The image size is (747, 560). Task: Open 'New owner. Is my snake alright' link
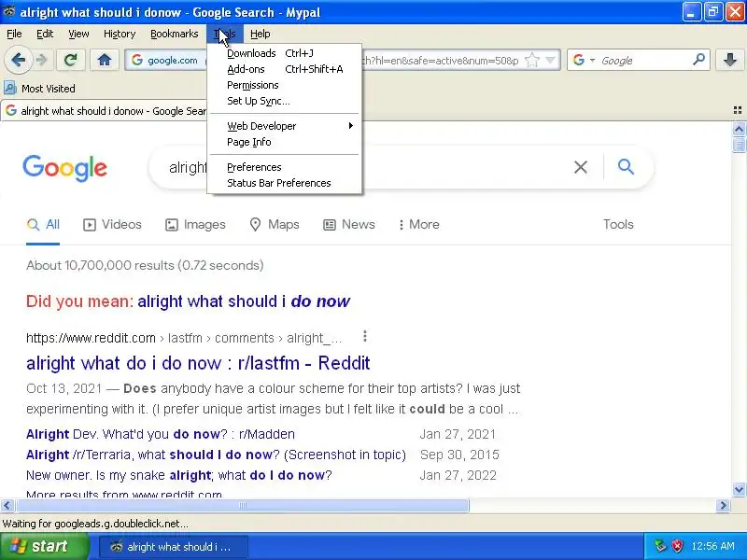click(178, 475)
